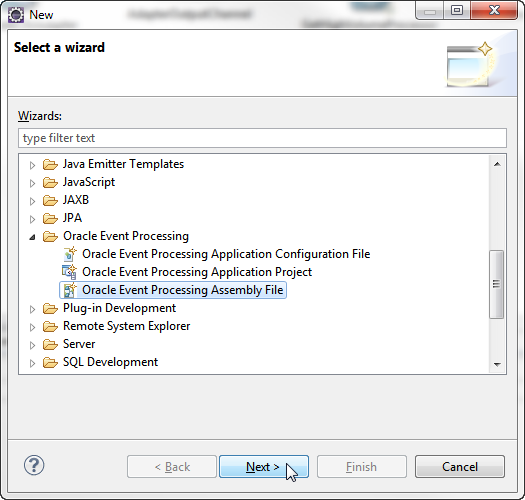Collapse the Oracle Event Processing node
This screenshot has width=525, height=500.
[32, 237]
